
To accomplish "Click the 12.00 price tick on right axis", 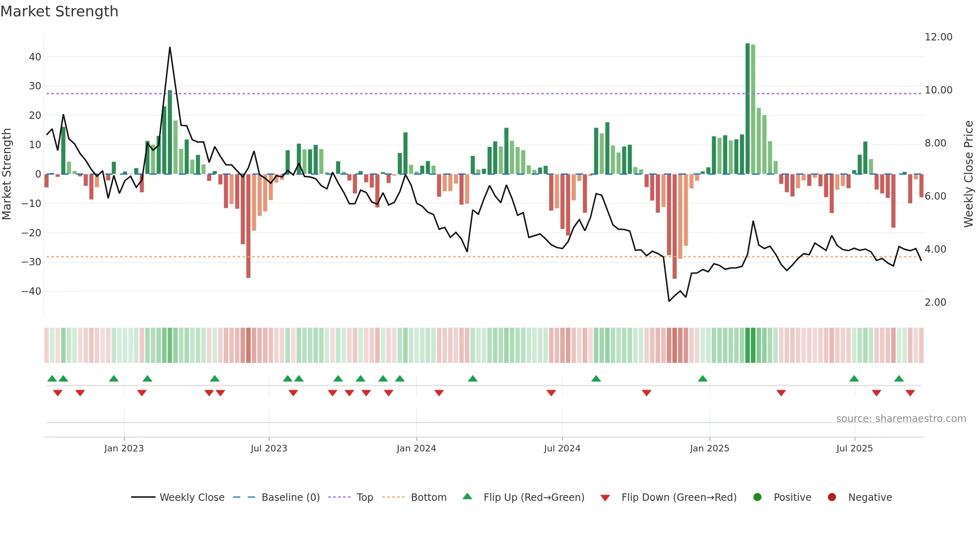I will point(938,37).
